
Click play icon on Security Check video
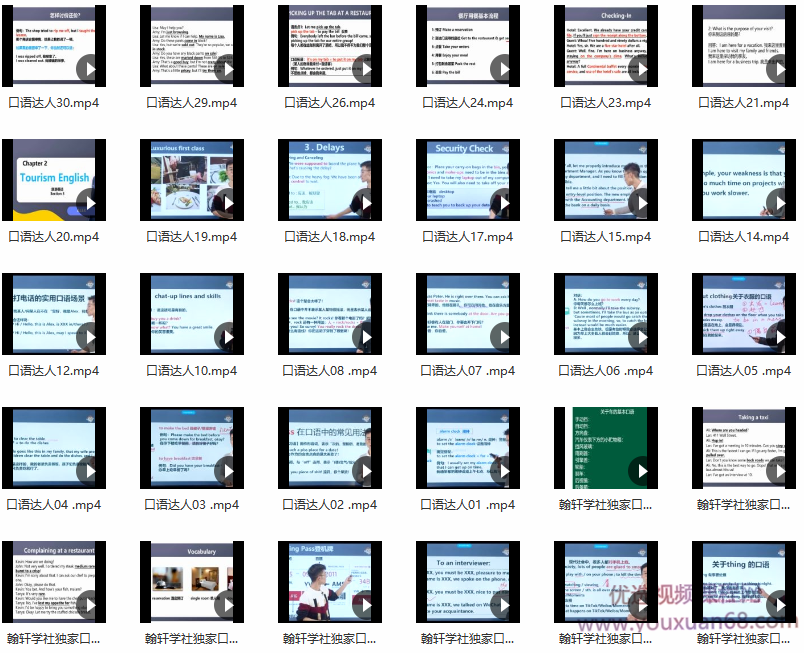click(x=503, y=204)
